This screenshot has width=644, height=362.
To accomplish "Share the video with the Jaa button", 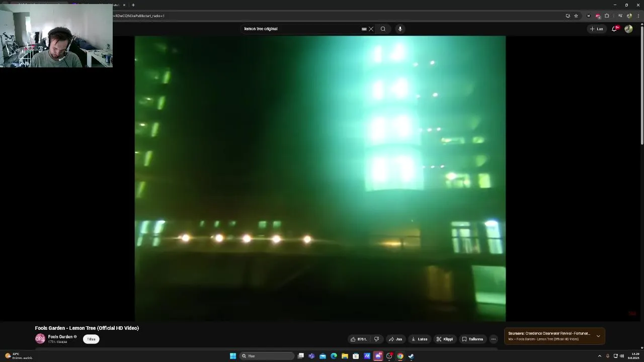I will [x=395, y=339].
